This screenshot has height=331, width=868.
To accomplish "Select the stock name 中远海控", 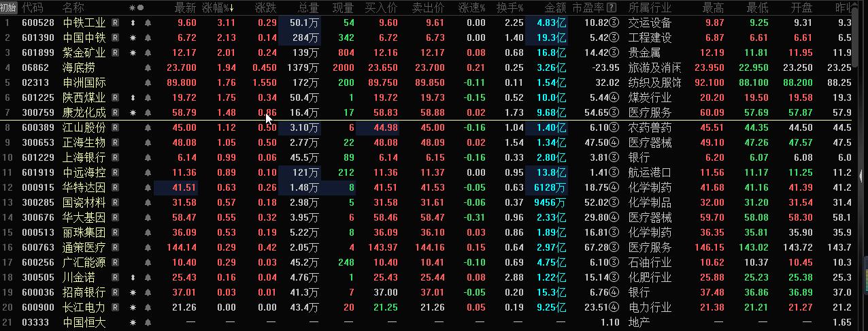I will tap(84, 173).
